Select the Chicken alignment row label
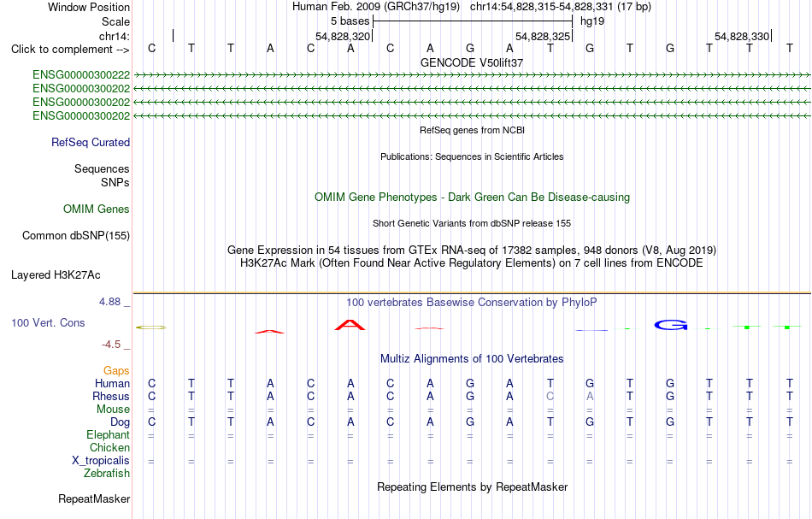The image size is (812, 519). coord(109,448)
